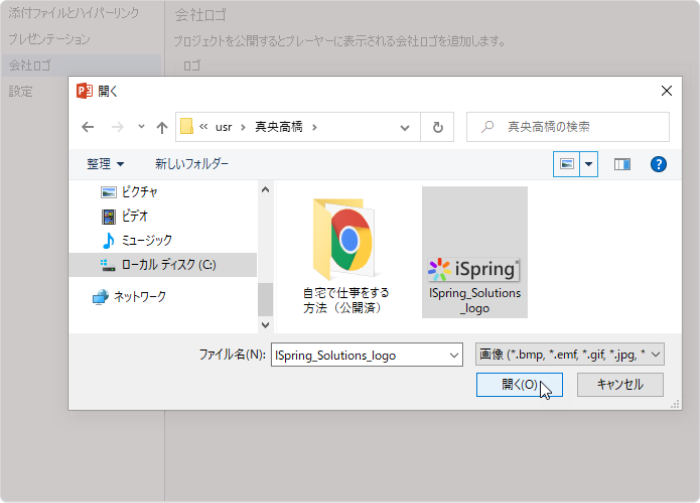Select usr in the breadcrumb path
The image size is (700, 503).
[224, 127]
